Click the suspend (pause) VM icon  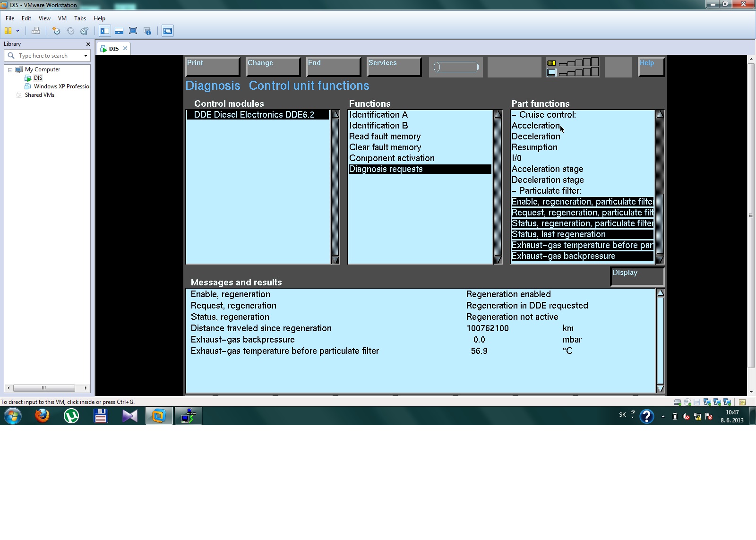pos(8,31)
